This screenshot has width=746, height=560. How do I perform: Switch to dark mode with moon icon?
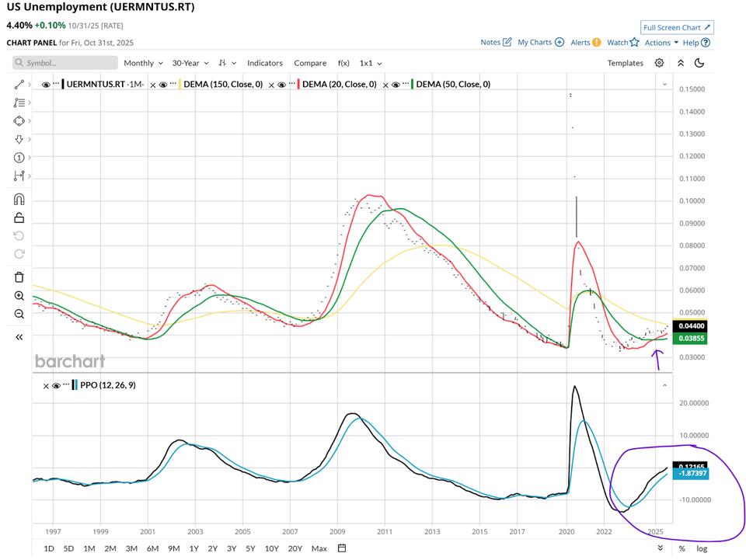pyautogui.click(x=699, y=63)
